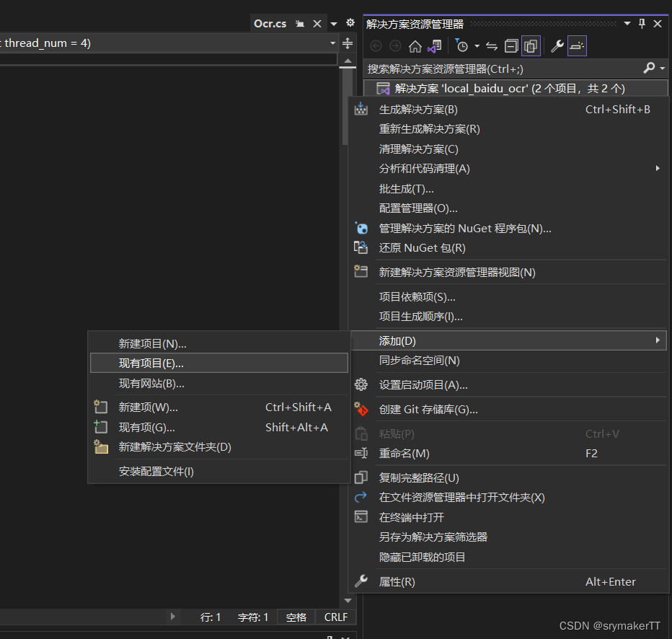Click the 新建解决方案文件夹 folder icon

(101, 446)
